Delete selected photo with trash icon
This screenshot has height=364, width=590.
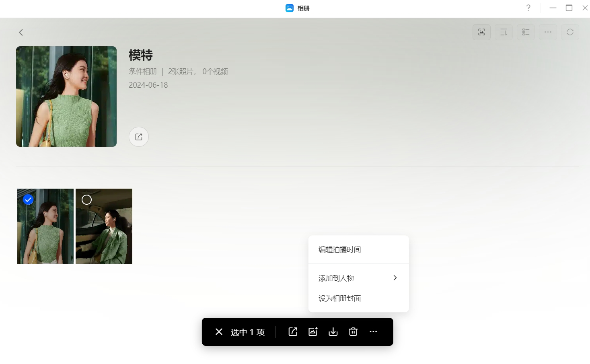[x=353, y=332]
